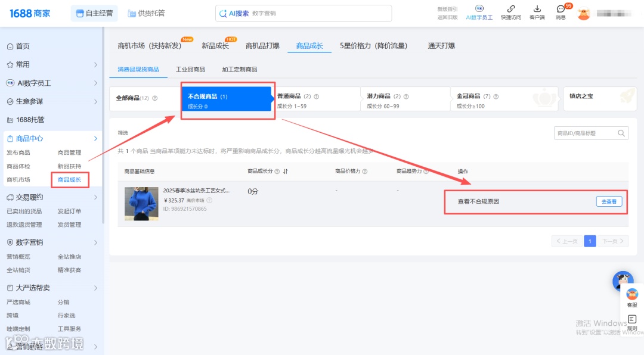Open 客服 customer service icon
644x355 pixels.
(632, 298)
